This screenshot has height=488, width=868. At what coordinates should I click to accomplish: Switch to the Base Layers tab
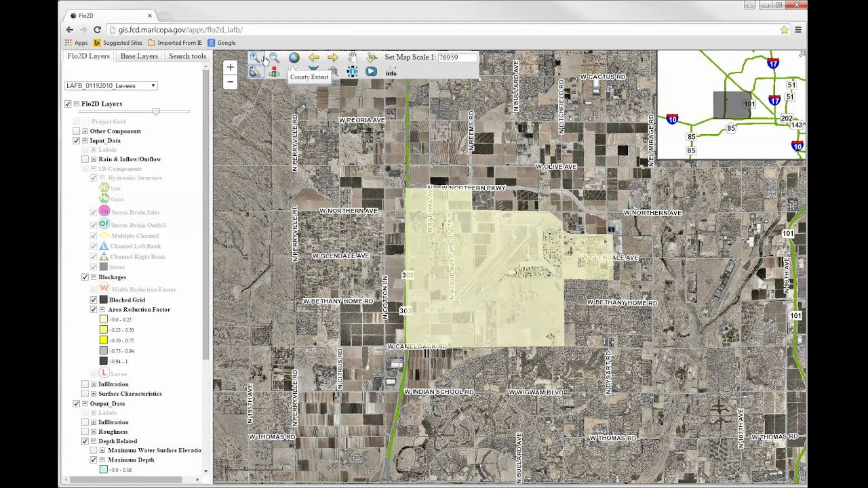(x=139, y=56)
